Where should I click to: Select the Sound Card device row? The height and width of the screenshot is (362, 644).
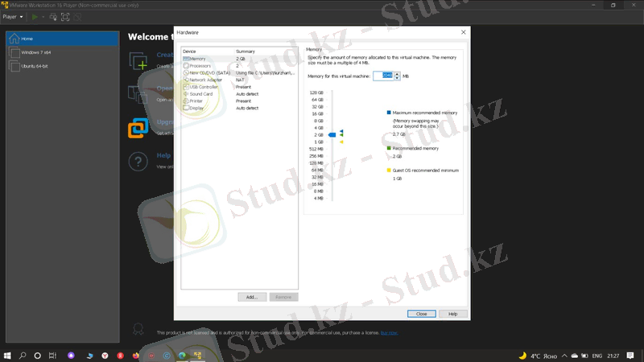pyautogui.click(x=239, y=94)
